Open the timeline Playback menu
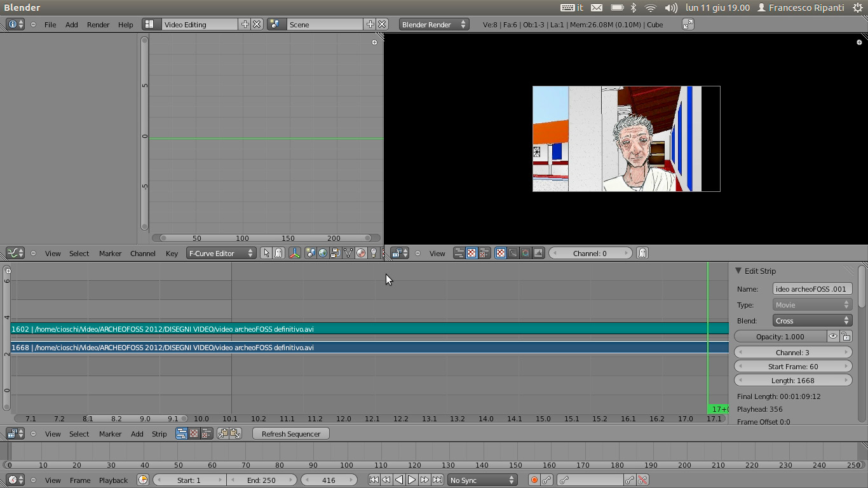Screen dimensions: 868x488 [113, 480]
